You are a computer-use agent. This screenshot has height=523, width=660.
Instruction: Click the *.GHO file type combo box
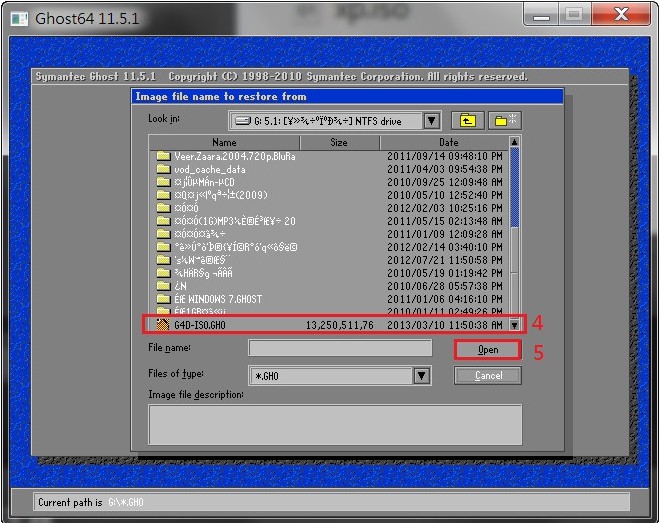tap(340, 376)
